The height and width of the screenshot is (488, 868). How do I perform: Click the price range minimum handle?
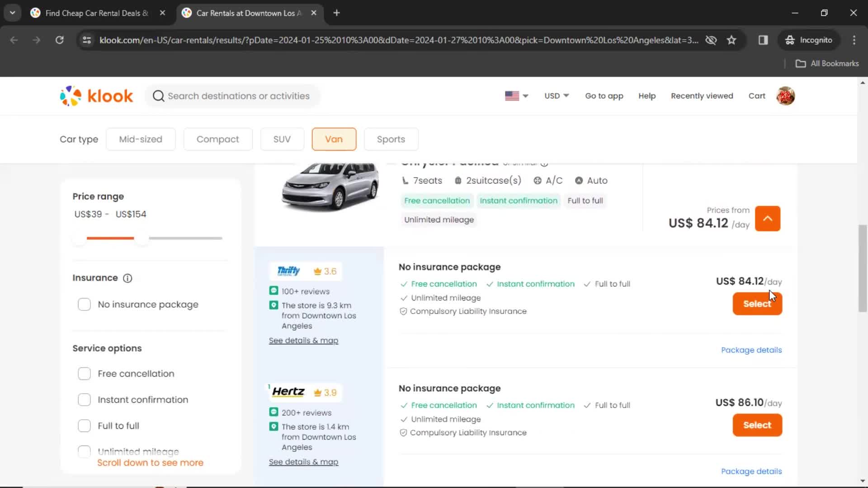80,238
